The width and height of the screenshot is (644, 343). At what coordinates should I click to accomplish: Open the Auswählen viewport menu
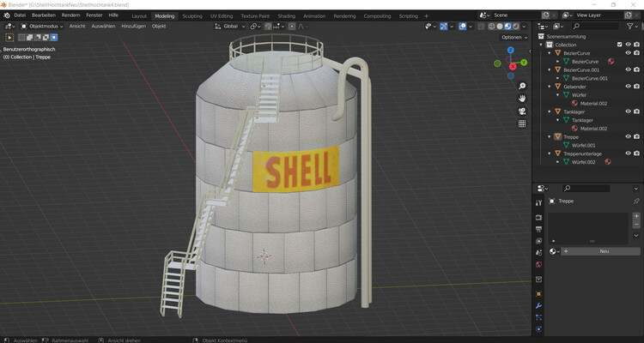click(103, 27)
